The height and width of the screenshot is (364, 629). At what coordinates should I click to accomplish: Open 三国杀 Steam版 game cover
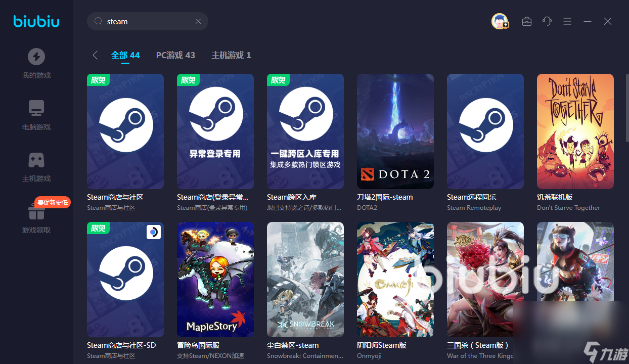(485, 280)
